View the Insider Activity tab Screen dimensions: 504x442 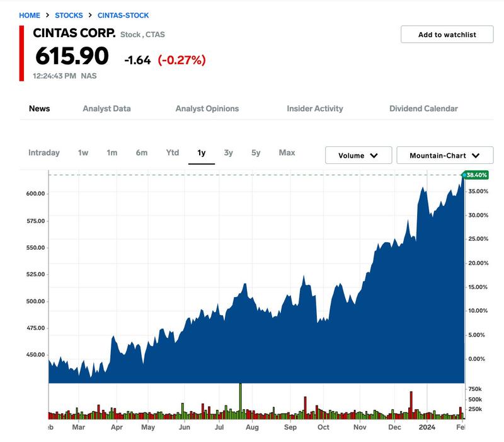[x=314, y=108]
